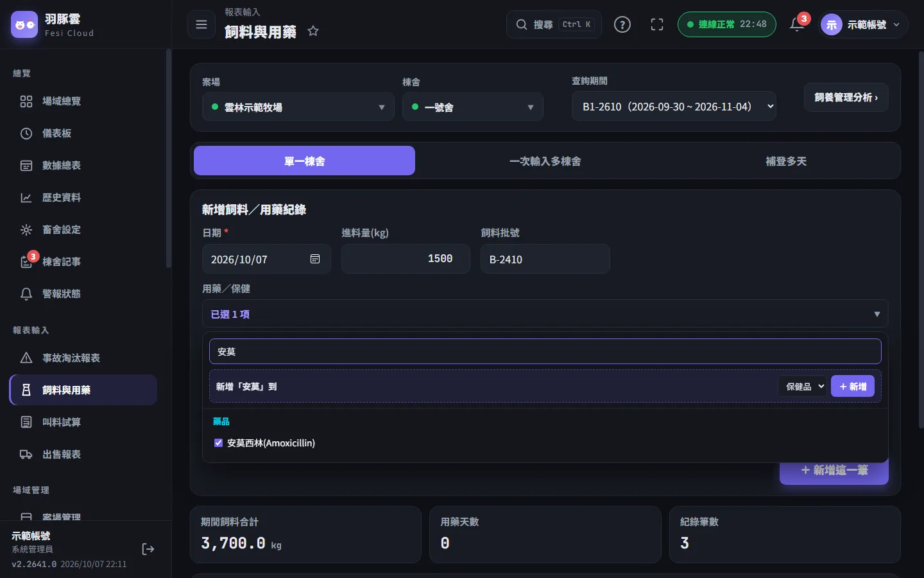This screenshot has width=924, height=578.
Task: Click the 進料量(kg) input field
Action: click(x=406, y=259)
